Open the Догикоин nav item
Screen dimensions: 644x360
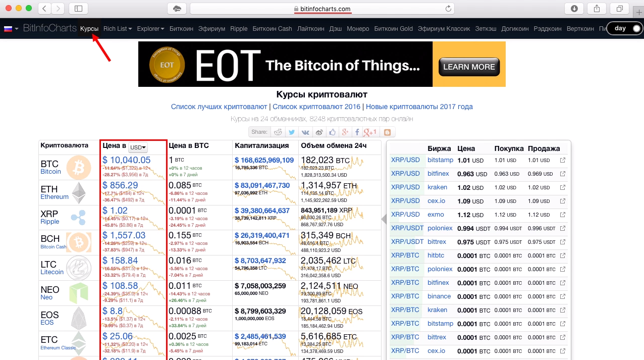pos(515,29)
